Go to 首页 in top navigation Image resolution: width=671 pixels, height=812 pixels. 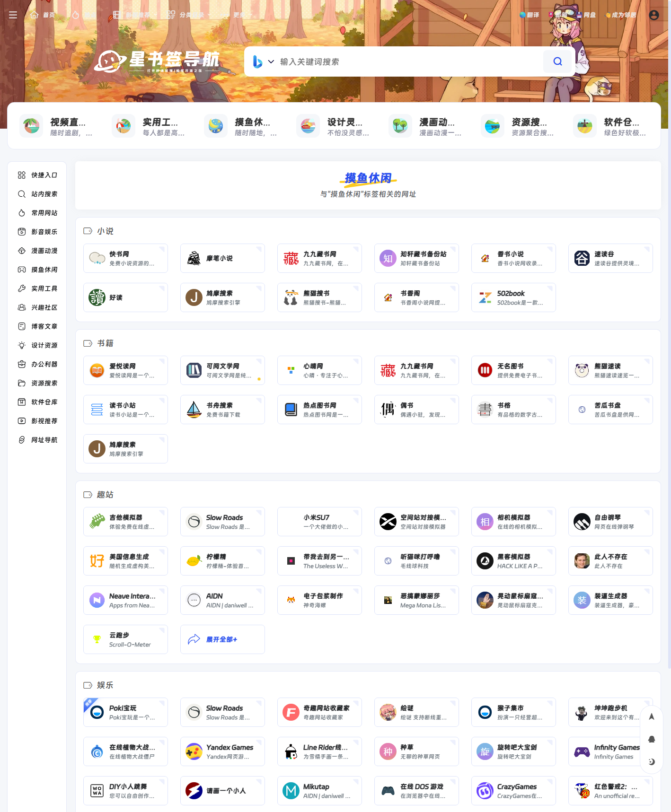click(43, 15)
